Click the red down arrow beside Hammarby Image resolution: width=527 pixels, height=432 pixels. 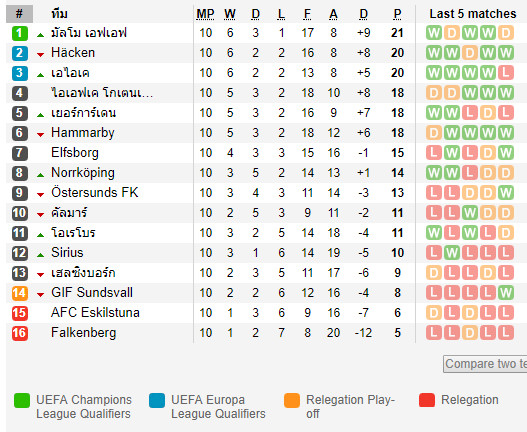tap(41, 134)
